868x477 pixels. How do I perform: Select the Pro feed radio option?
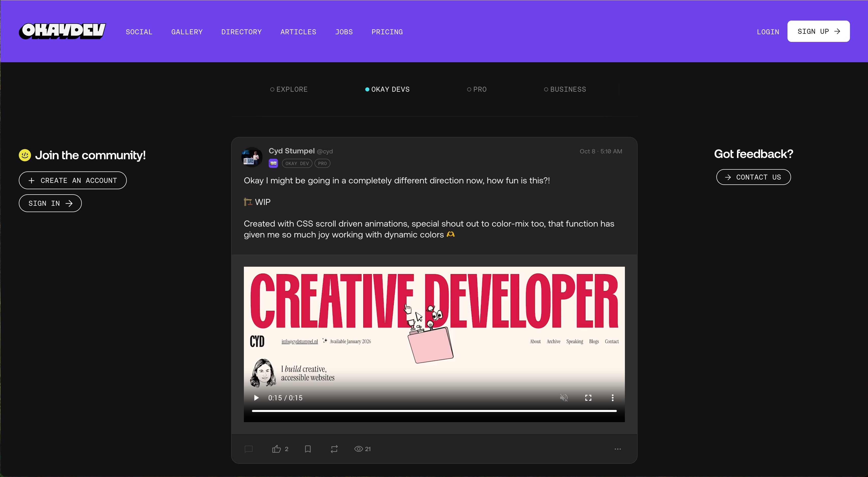[x=477, y=89]
